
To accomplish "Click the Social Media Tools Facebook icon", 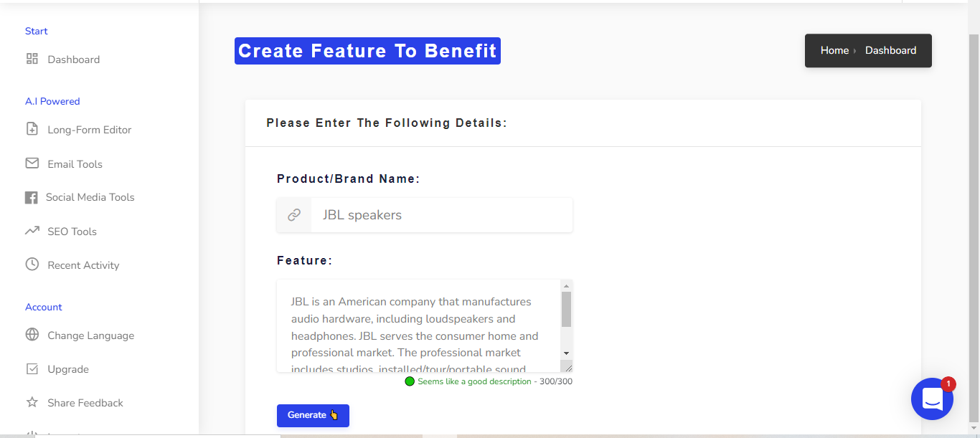I will coord(31,198).
